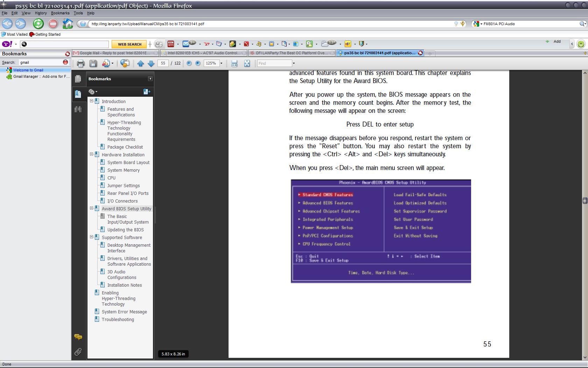Viewport: 588px width, 368px height.
Task: Open the Gmail Manager add-ons bookmark
Action: 38,76
